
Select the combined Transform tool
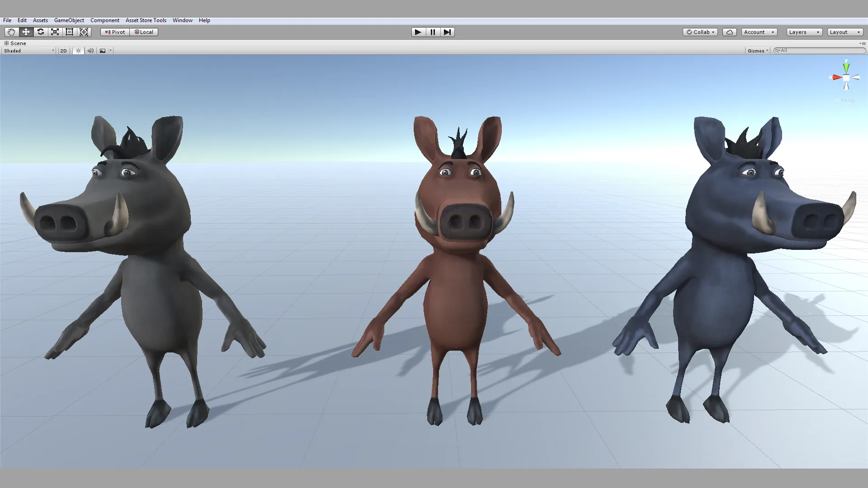(84, 32)
